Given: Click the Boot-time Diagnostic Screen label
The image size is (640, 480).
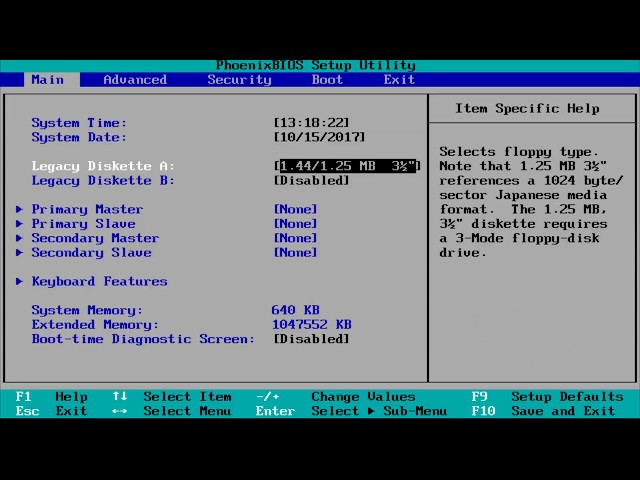Looking at the screenshot, I should tap(143, 339).
